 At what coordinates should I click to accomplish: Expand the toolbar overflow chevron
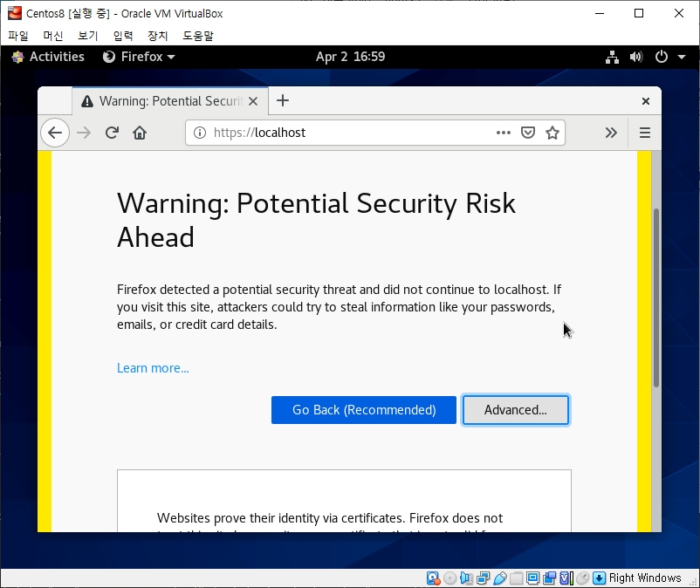point(611,133)
